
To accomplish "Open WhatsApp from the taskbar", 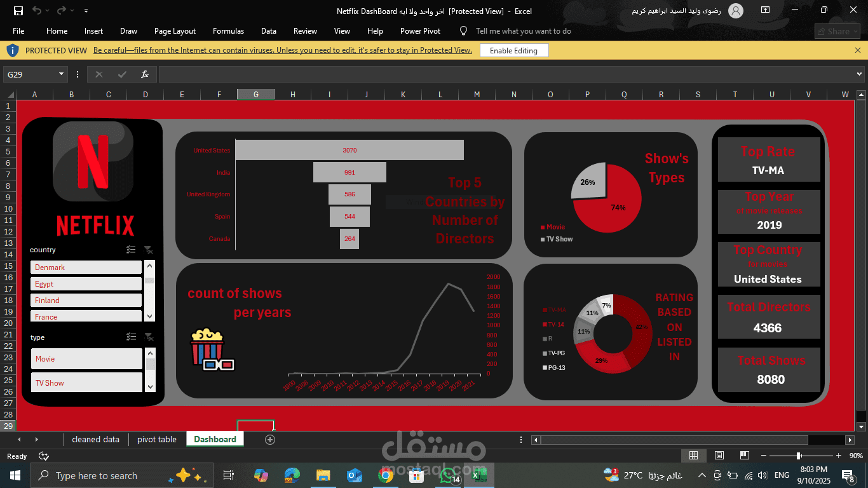I will pos(448,475).
